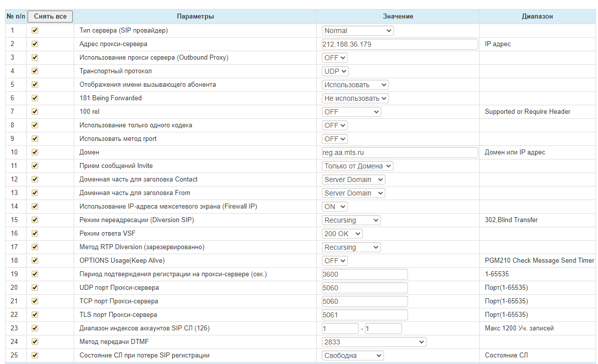Open the Firewall IP ON dropdown

(334, 207)
